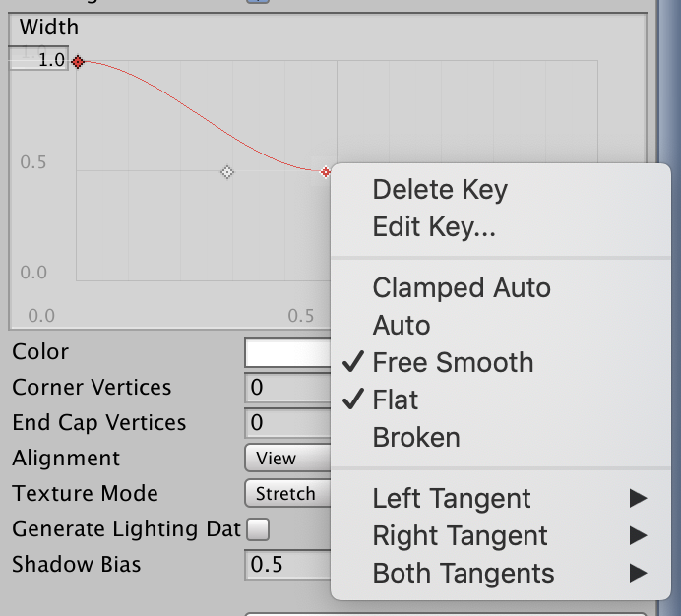
Task: Select Clamped Auto tangent mode
Action: click(x=462, y=287)
